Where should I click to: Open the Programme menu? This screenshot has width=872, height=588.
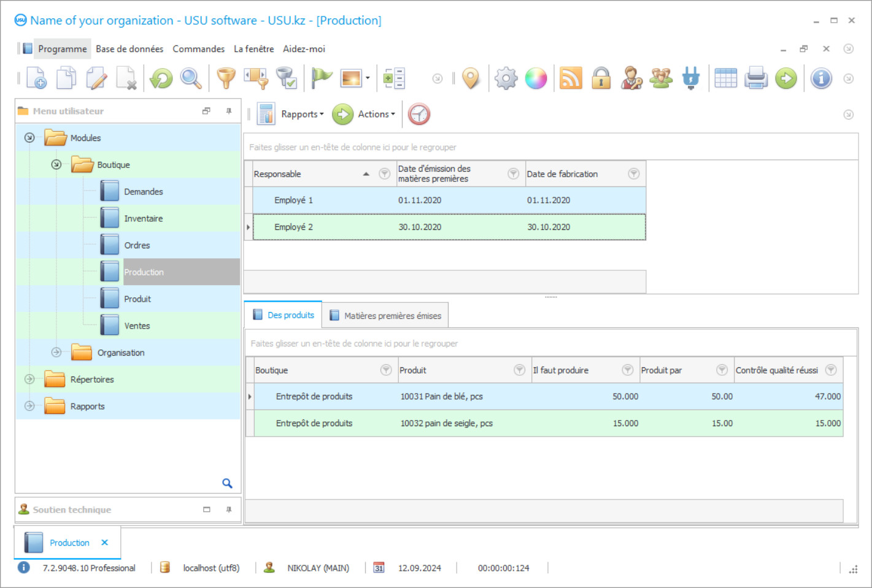[x=63, y=49]
